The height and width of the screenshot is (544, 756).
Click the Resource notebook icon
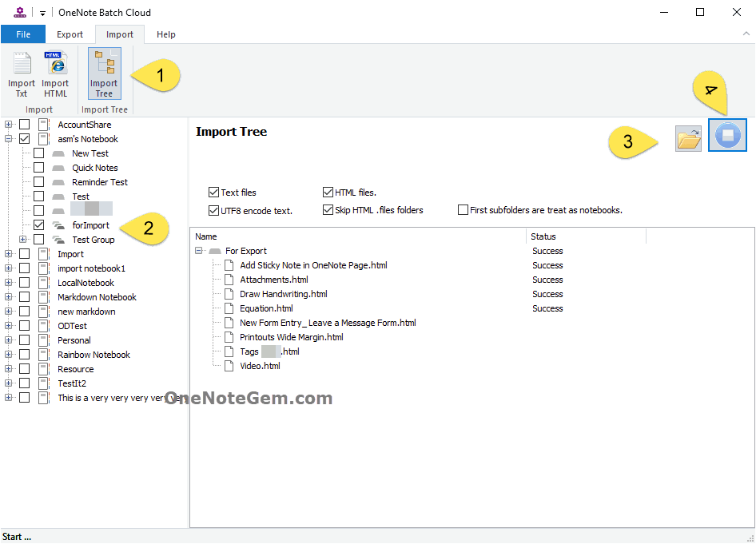click(x=44, y=368)
